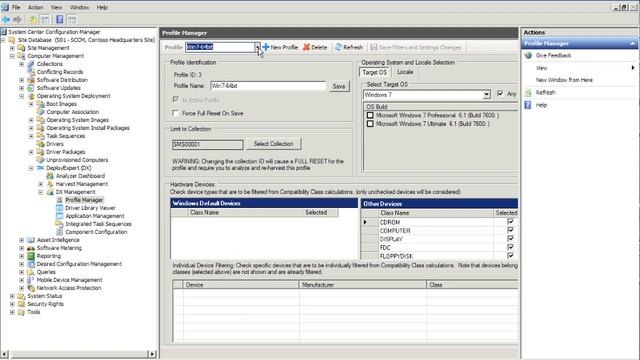Click New Window from Here action
Image resolution: width=640 pixels, height=360 pixels.
pyautogui.click(x=564, y=80)
